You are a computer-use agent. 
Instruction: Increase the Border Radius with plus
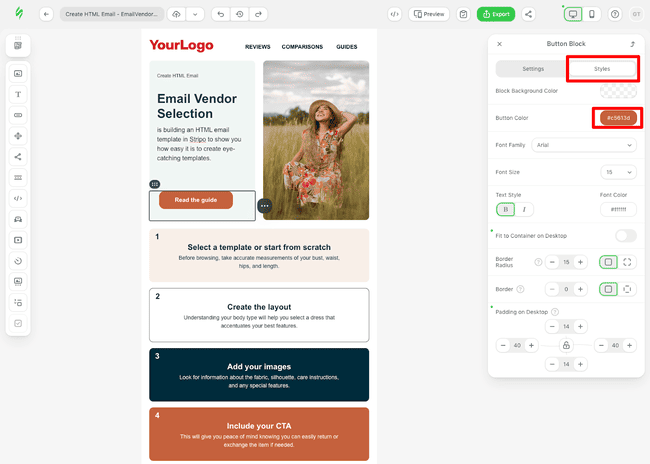580,262
